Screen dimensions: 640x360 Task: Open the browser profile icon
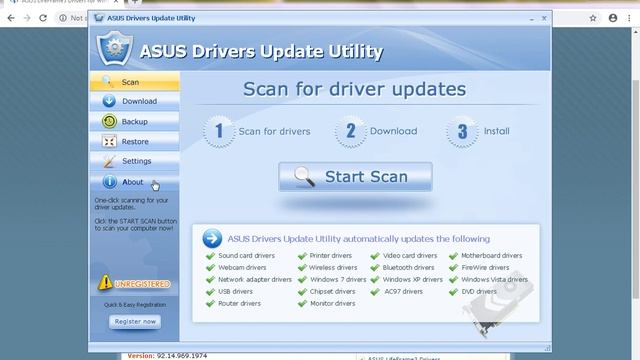[613, 18]
